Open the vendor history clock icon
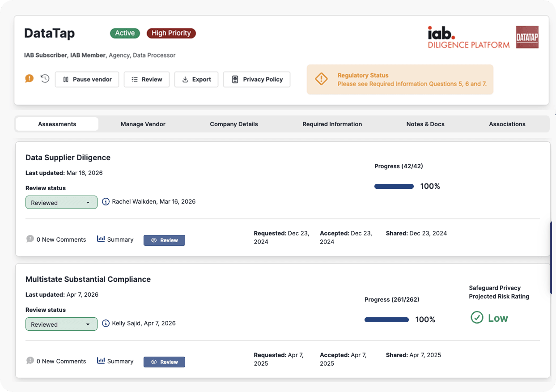556x392 pixels. 45,79
